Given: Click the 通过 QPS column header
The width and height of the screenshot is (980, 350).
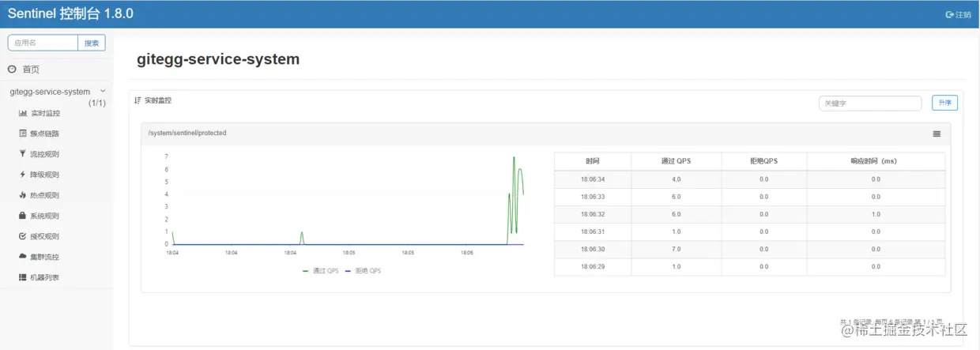Looking at the screenshot, I should tap(676, 161).
